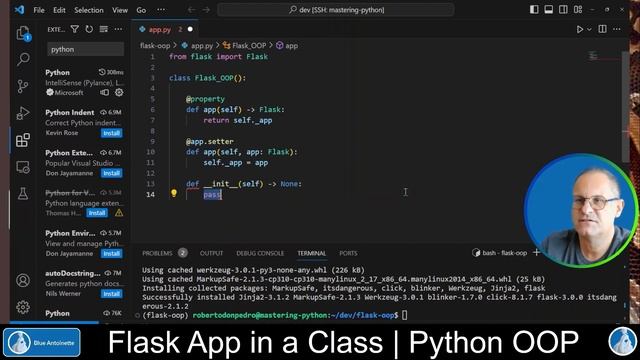The width and height of the screenshot is (640, 360).
Task: Filter extensions with the funnel icon
Action: (75, 29)
